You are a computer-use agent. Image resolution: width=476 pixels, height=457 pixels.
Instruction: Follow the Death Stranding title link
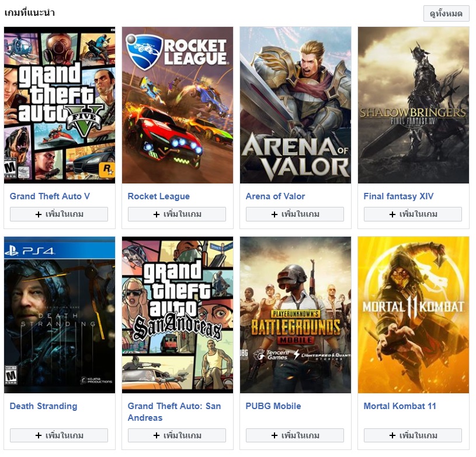pyautogui.click(x=43, y=406)
